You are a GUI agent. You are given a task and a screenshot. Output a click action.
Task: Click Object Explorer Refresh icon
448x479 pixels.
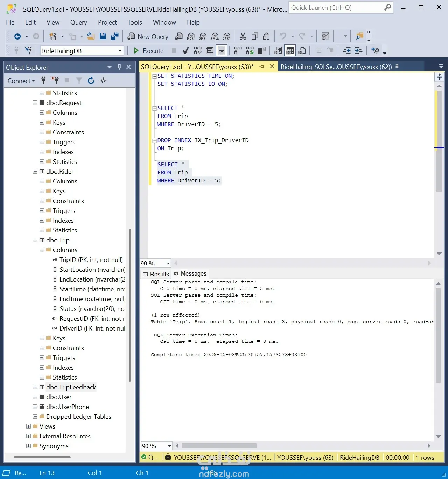pyautogui.click(x=91, y=81)
